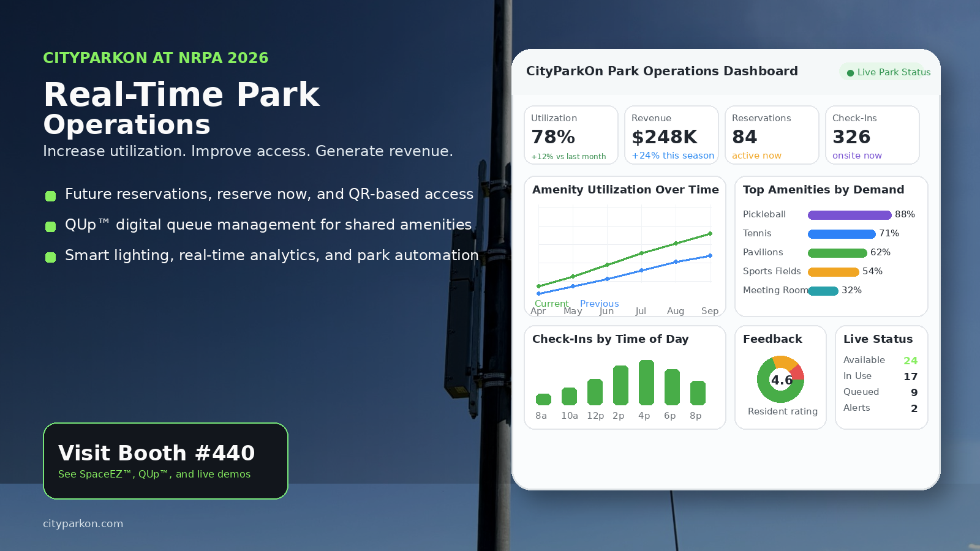The width and height of the screenshot is (980, 551).
Task: Click the active now text
Action: pyautogui.click(x=756, y=156)
